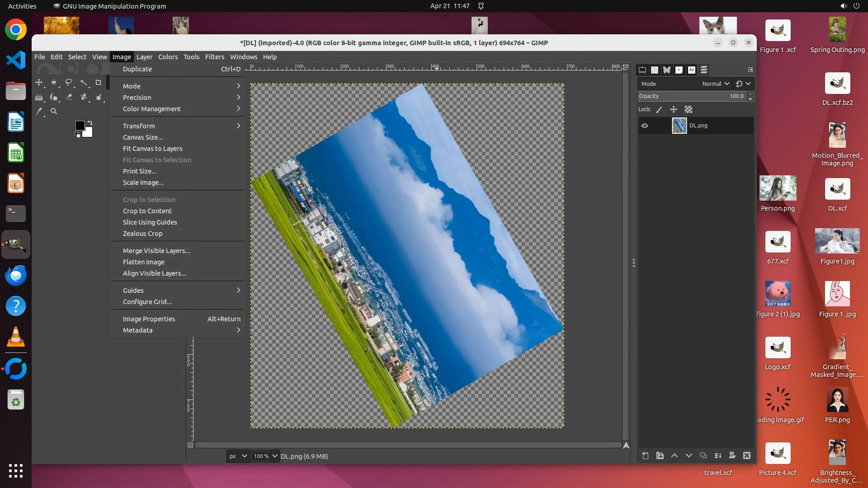This screenshot has width=868, height=488.
Task: Click Scale Image menu entry
Action: coord(143,183)
